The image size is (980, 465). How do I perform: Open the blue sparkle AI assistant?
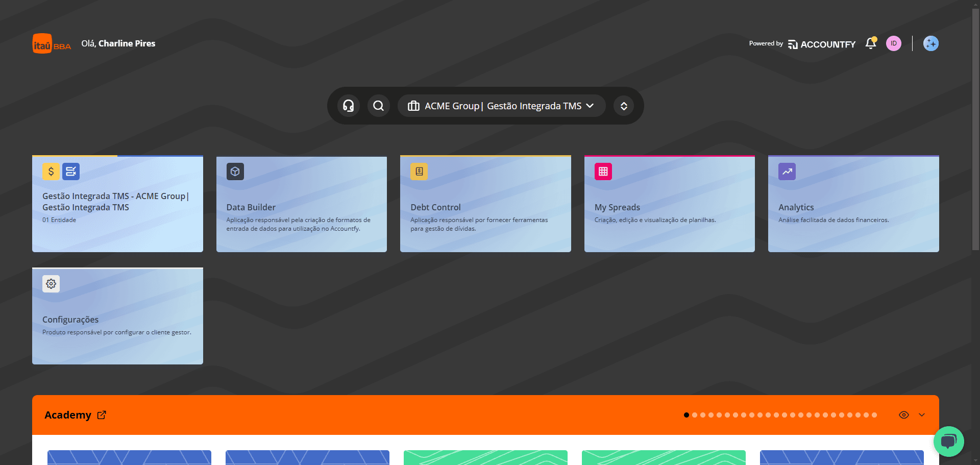[931, 43]
